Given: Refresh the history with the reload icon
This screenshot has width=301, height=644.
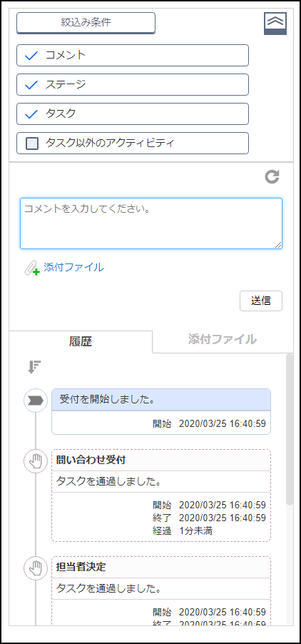Looking at the screenshot, I should pos(272,176).
